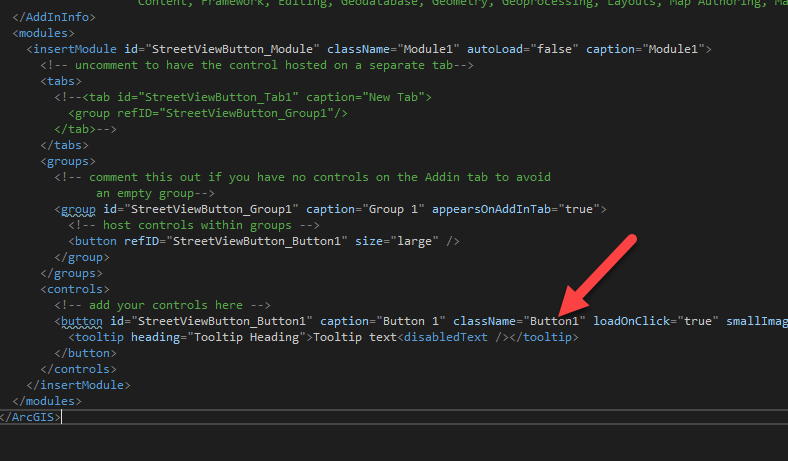788x461 pixels.
Task: Click the "Button 1" caption value
Action: pyautogui.click(x=411, y=321)
